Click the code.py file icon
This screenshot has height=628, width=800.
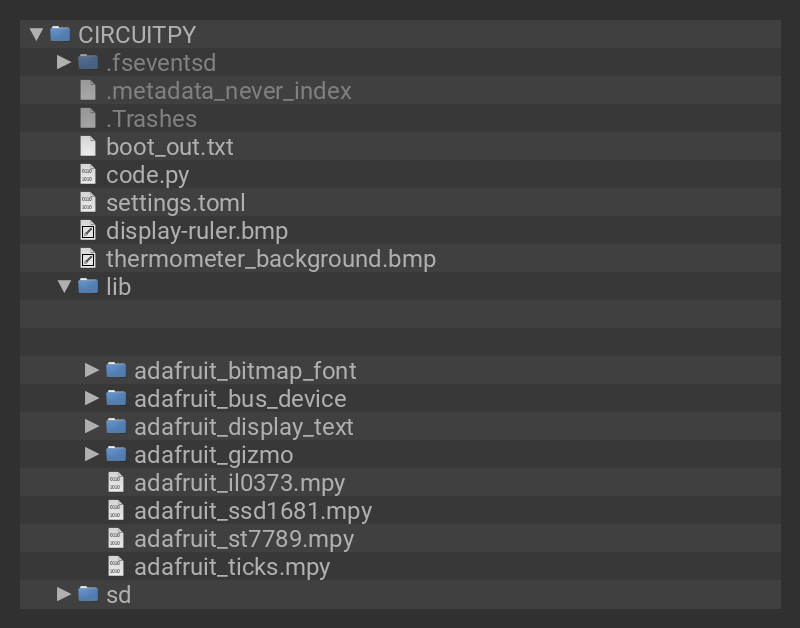click(x=88, y=175)
